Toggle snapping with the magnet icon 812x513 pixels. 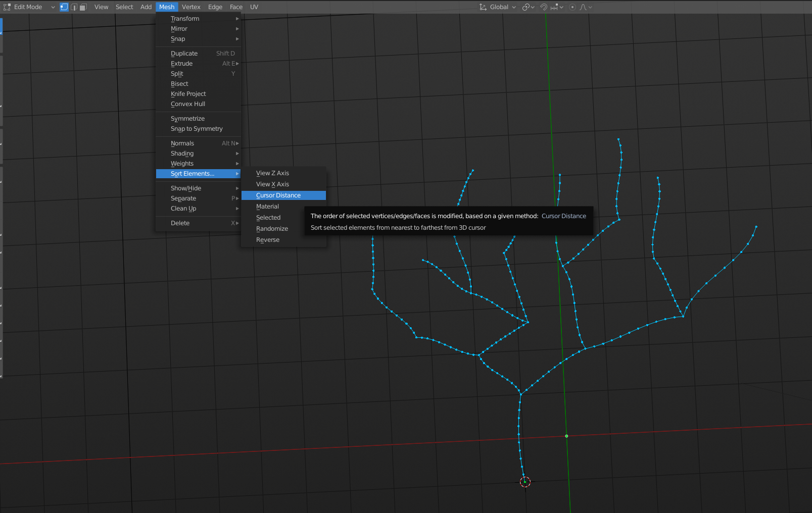544,7
